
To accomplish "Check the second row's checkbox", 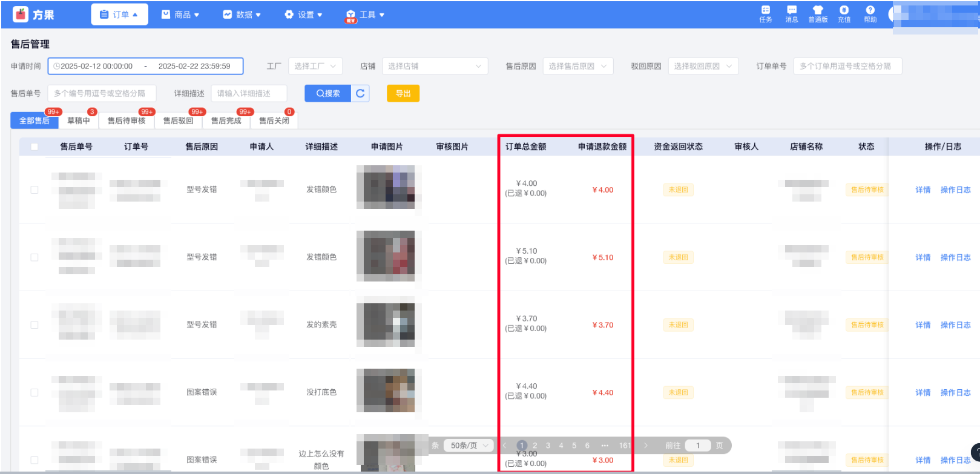I will click(35, 257).
